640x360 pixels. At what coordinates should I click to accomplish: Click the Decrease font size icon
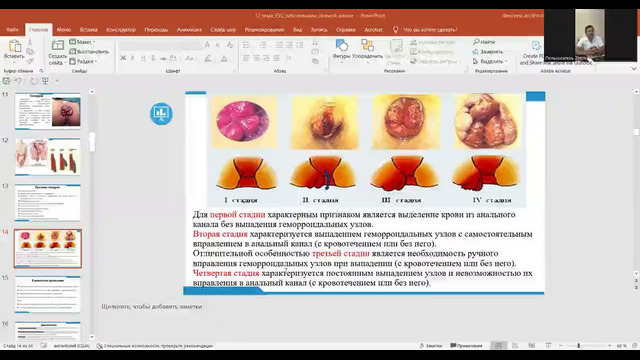click(x=218, y=45)
